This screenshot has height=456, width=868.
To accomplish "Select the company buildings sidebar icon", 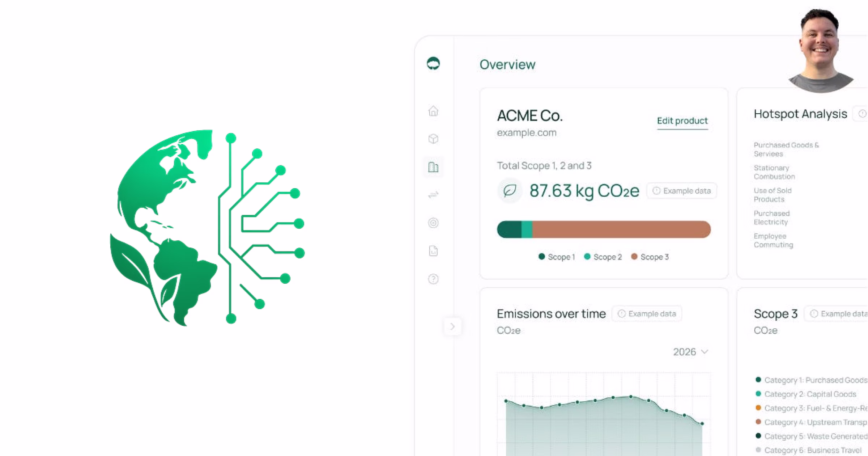I will point(433,167).
